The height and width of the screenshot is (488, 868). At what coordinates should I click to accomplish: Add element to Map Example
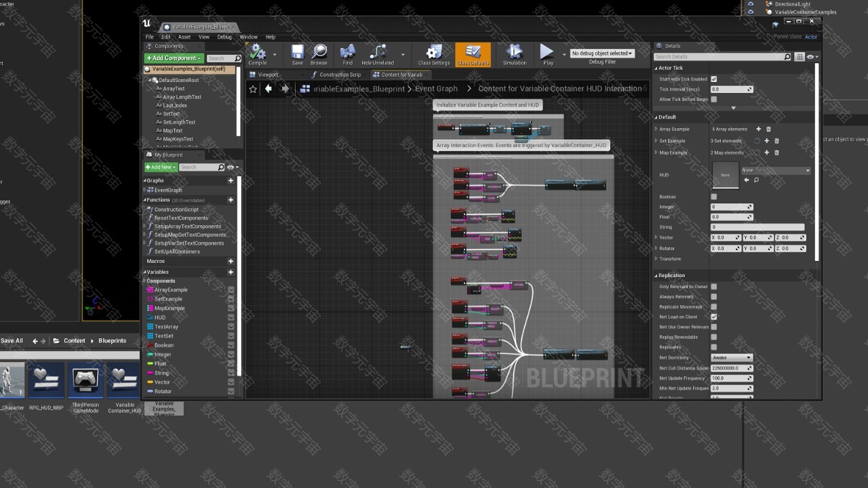[767, 152]
